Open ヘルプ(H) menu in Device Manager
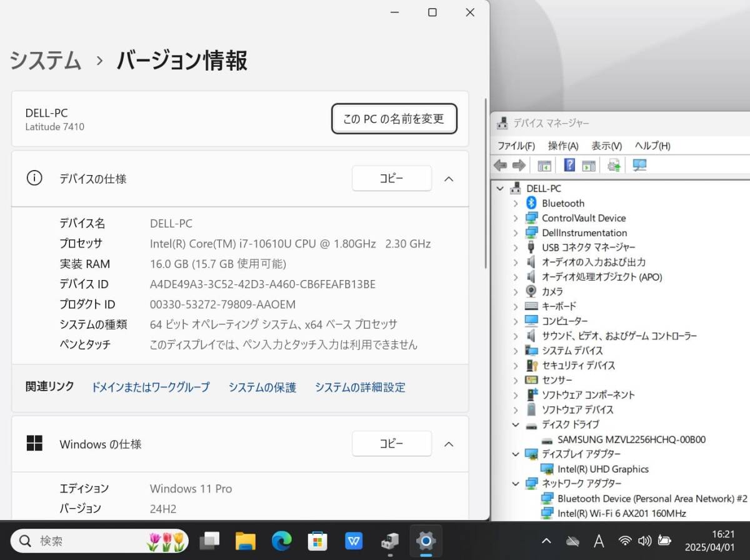 pyautogui.click(x=652, y=146)
